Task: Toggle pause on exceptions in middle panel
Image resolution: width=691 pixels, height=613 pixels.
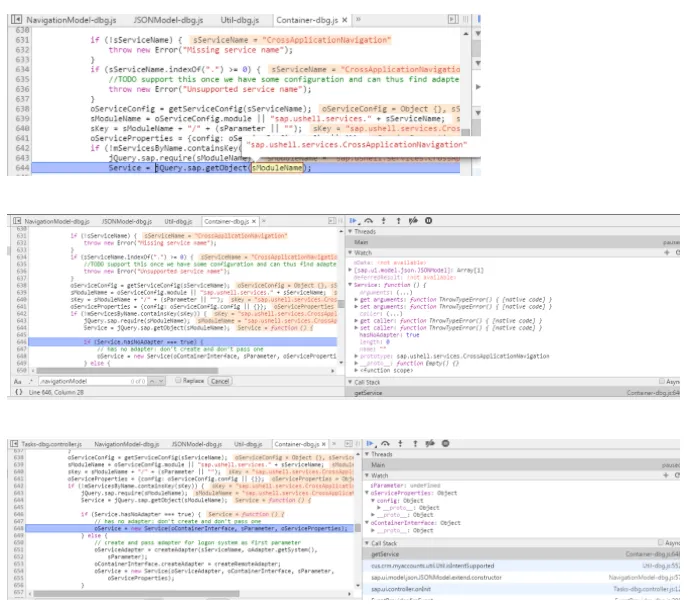Action: pos(428,221)
